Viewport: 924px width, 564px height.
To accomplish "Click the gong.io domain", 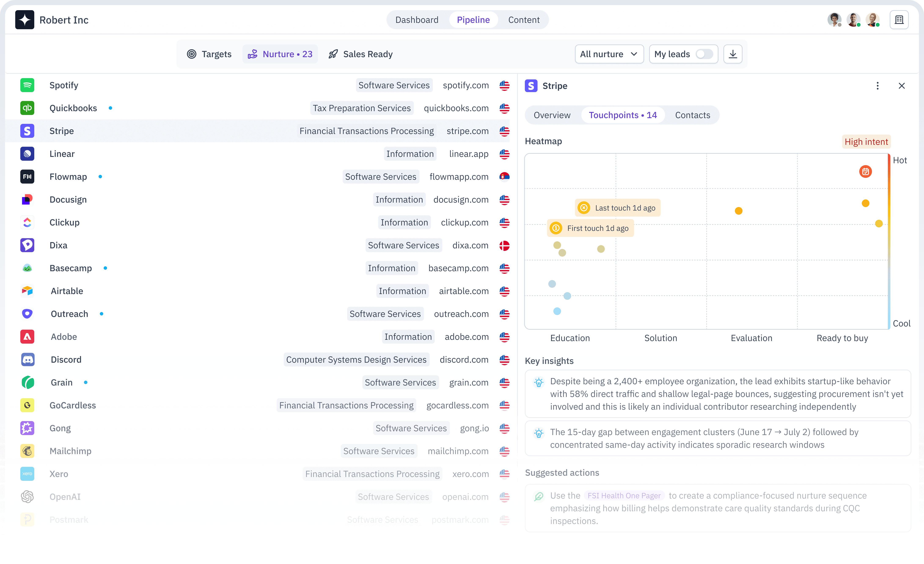I will pyautogui.click(x=474, y=429).
